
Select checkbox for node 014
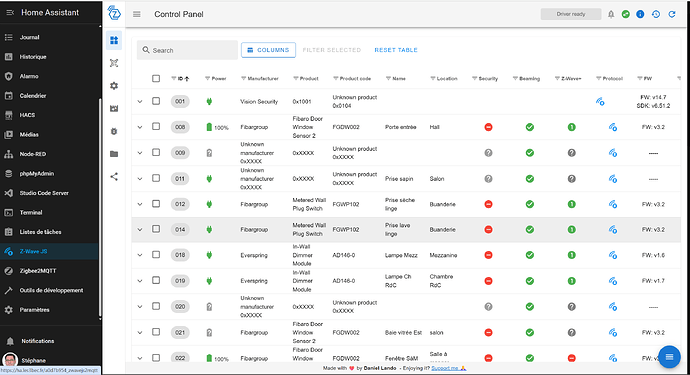tap(156, 229)
